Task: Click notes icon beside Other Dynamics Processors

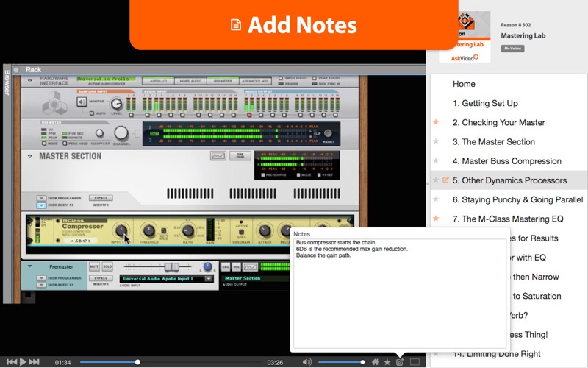Action: [x=445, y=180]
